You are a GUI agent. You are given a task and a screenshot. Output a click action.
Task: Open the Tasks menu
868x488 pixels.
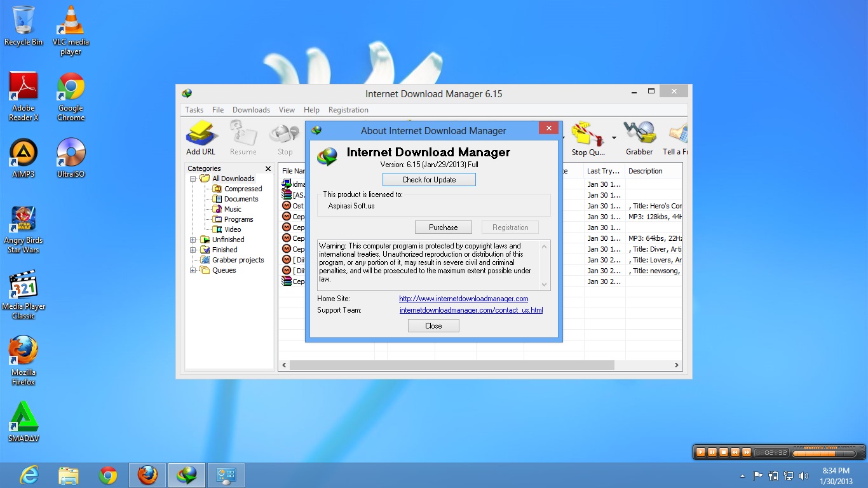tap(194, 110)
